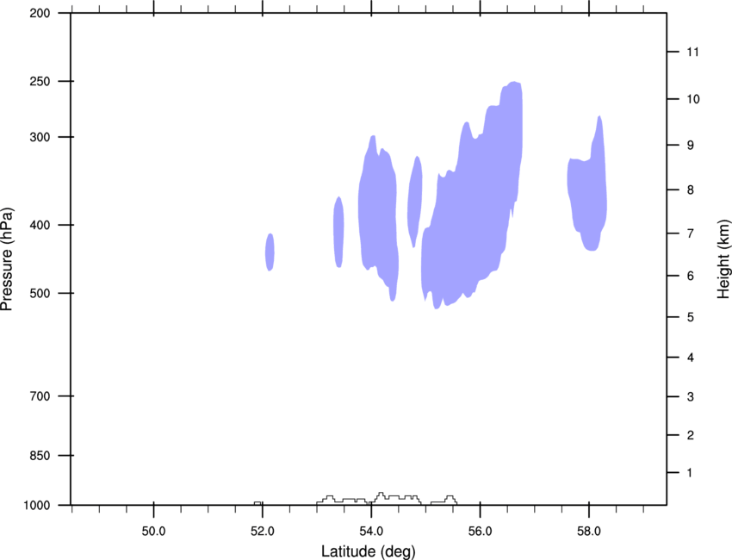This screenshot has height=560, width=732.
Task: Click the 'Latitude (deg)' axis title
Action: click(368, 551)
